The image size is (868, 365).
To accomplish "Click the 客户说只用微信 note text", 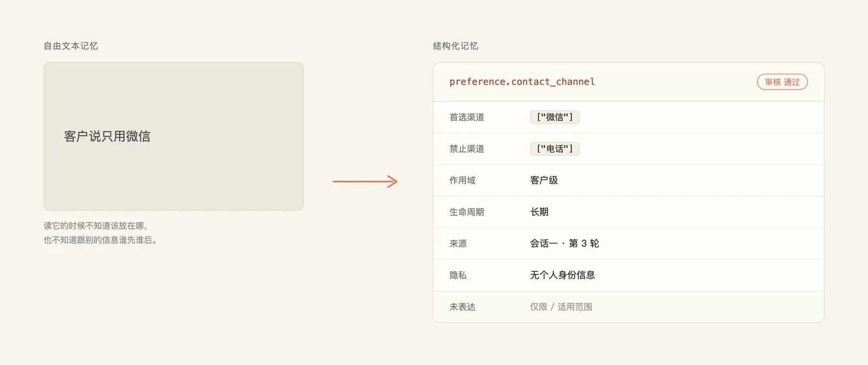I will point(107,136).
